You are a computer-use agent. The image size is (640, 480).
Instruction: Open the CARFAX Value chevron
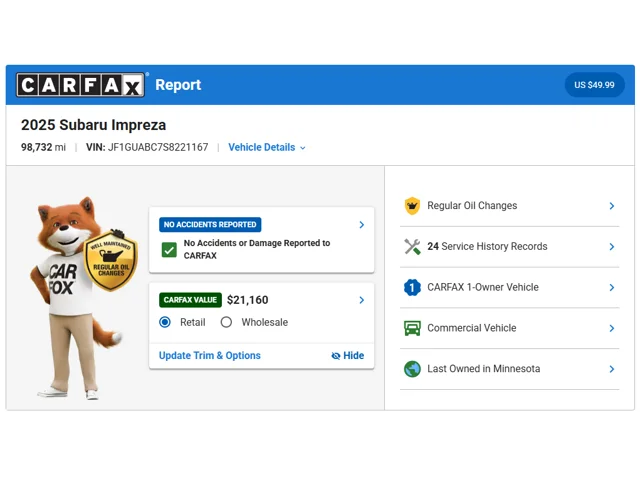[362, 300]
